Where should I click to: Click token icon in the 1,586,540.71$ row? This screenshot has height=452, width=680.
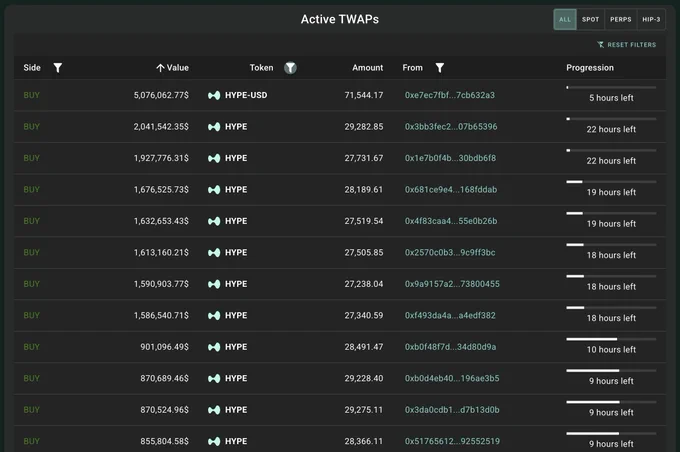tap(214, 315)
